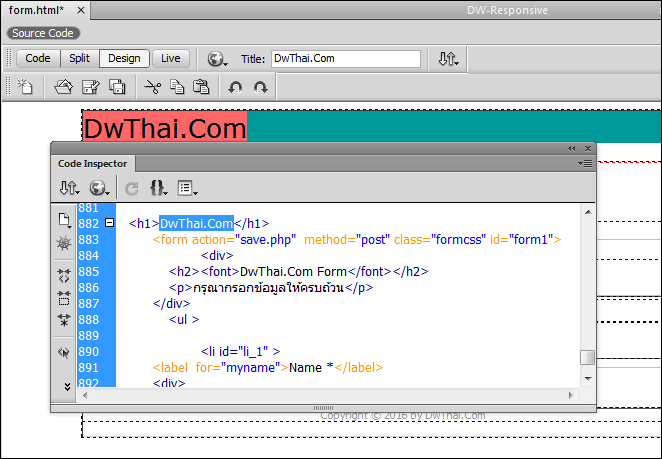The height and width of the screenshot is (459, 662).
Task: Click the horizontal scrollbar left arrow
Action: 85,396
